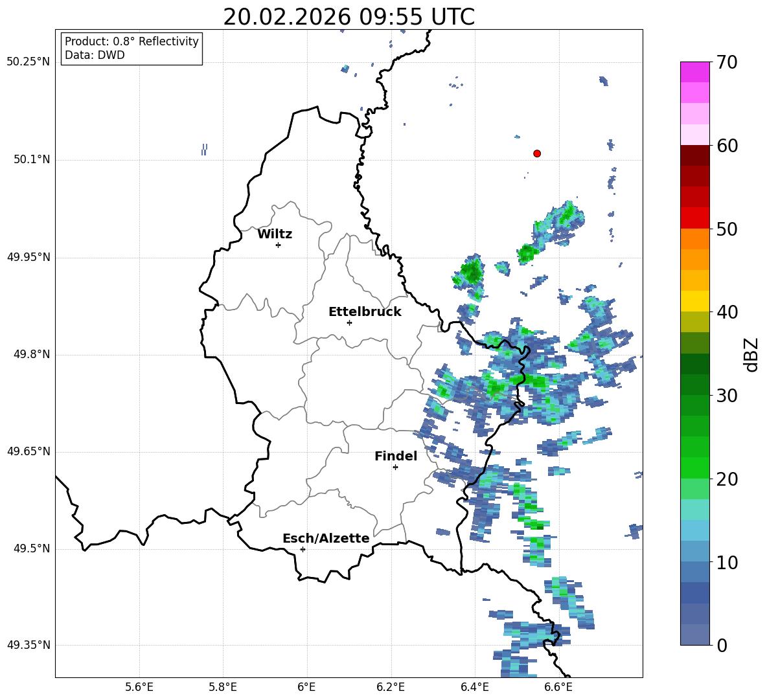Click the colorbar tick label 10

tap(727, 562)
